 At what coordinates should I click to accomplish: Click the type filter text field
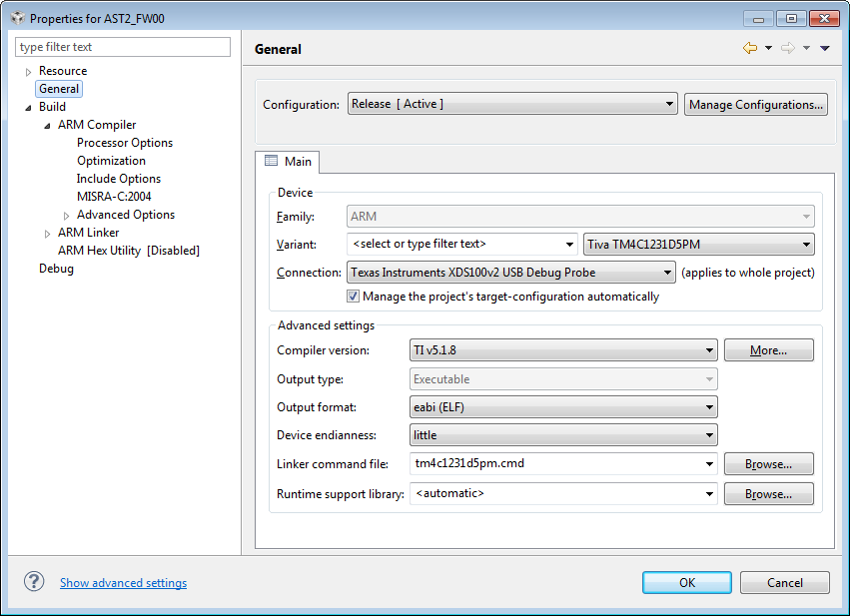click(x=123, y=47)
